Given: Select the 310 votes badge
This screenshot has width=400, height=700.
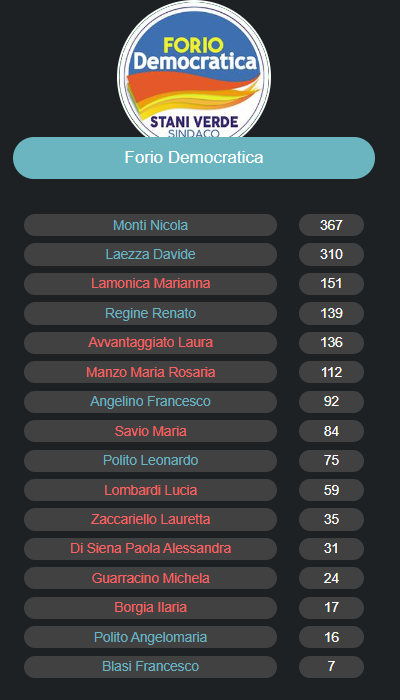Looking at the screenshot, I should [x=331, y=254].
